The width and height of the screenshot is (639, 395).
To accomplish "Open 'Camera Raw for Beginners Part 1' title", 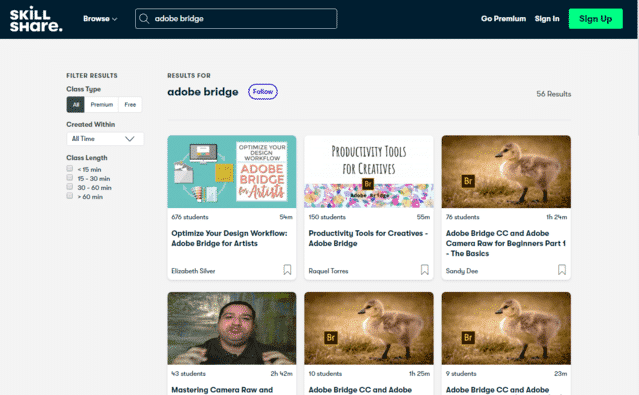I will 505,243.
